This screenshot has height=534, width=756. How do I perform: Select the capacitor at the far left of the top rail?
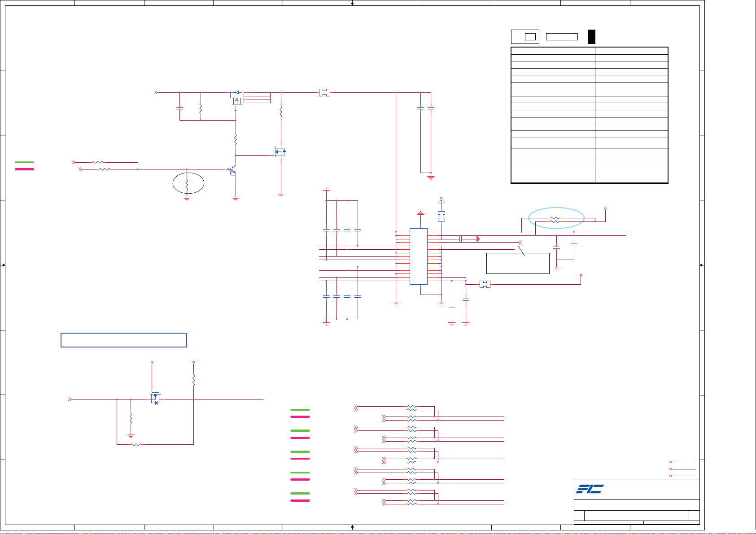click(x=179, y=109)
